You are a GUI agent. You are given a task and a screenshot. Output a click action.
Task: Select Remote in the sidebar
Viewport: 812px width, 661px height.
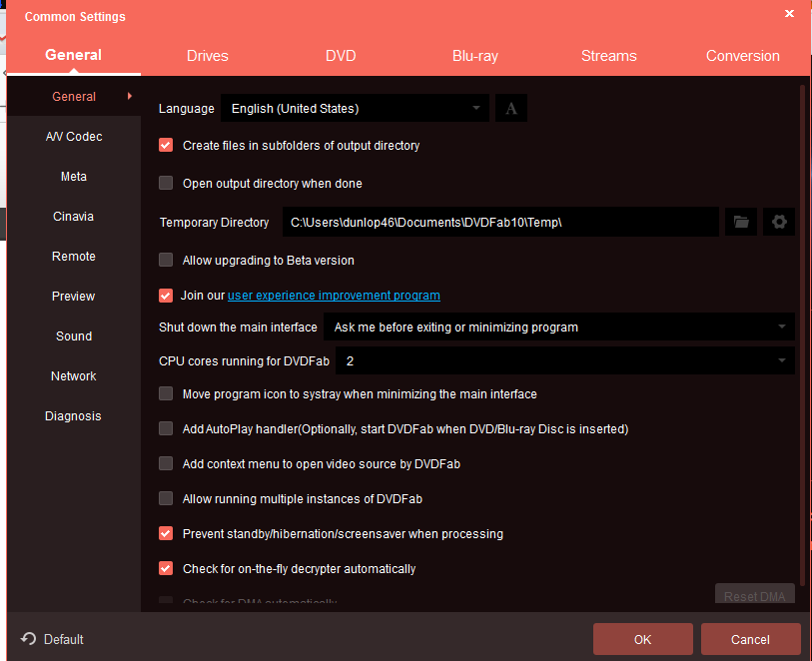(74, 257)
